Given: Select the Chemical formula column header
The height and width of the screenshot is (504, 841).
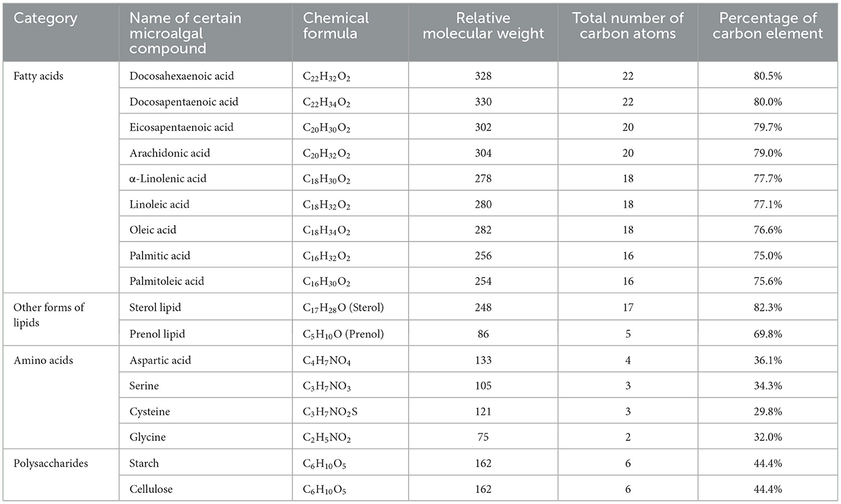Looking at the screenshot, I should [x=336, y=26].
